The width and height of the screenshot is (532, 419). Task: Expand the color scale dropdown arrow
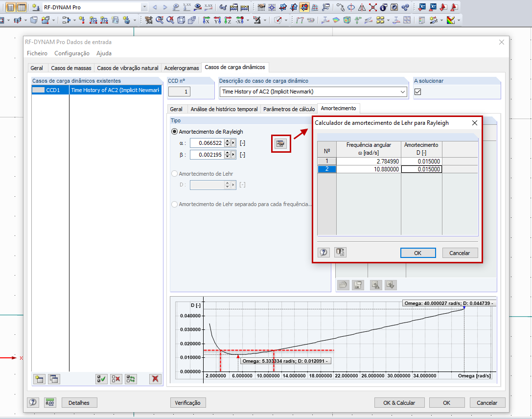pos(459,21)
